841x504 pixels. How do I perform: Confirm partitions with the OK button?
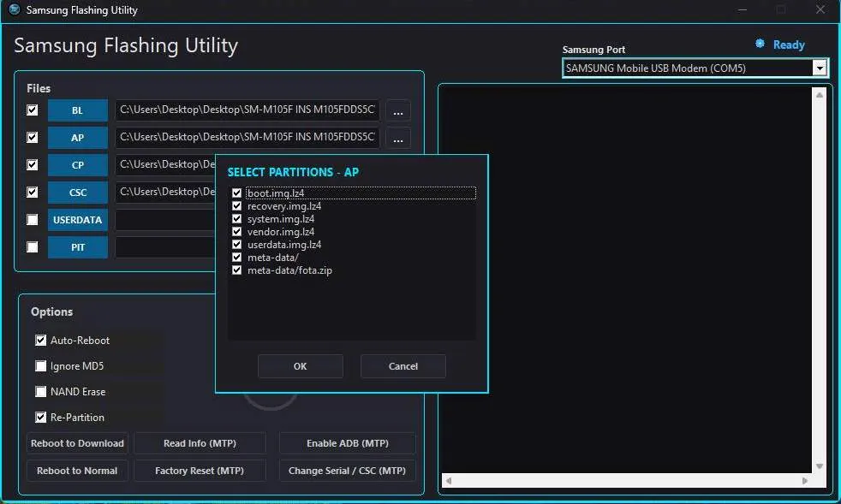pos(301,366)
